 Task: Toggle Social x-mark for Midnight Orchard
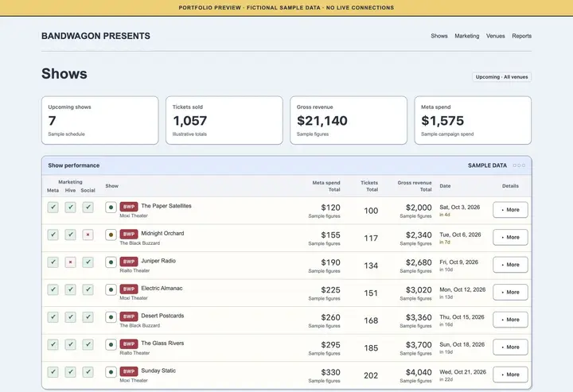(88, 235)
